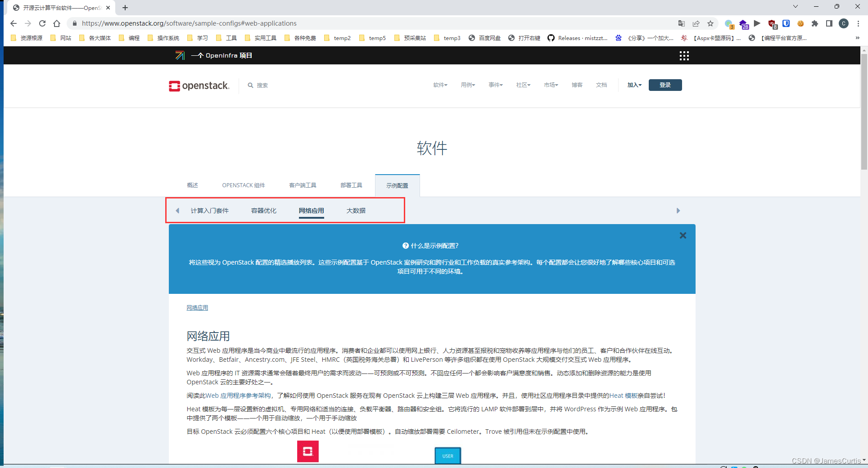This screenshot has height=468, width=868.
Task: Toggle the browser side panel icon
Action: [829, 23]
